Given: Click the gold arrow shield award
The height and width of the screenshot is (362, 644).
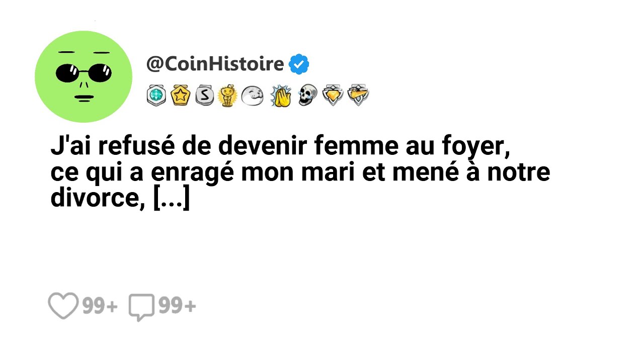Looking at the screenshot, I should [358, 96].
